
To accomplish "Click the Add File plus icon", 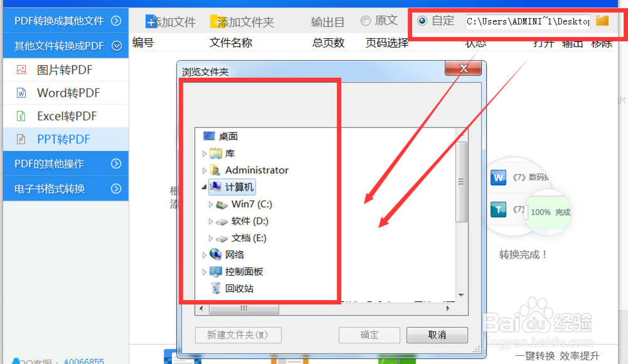I will (151, 21).
